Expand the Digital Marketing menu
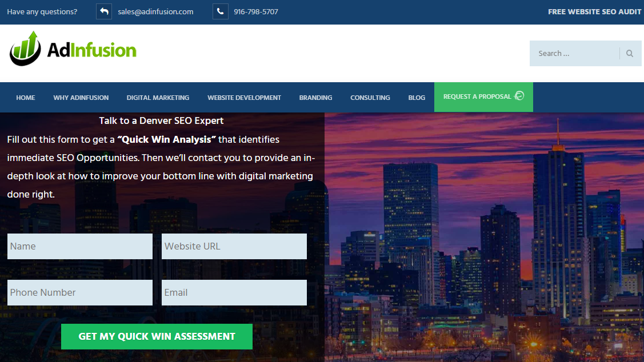Image resolution: width=644 pixels, height=362 pixels. click(x=158, y=98)
